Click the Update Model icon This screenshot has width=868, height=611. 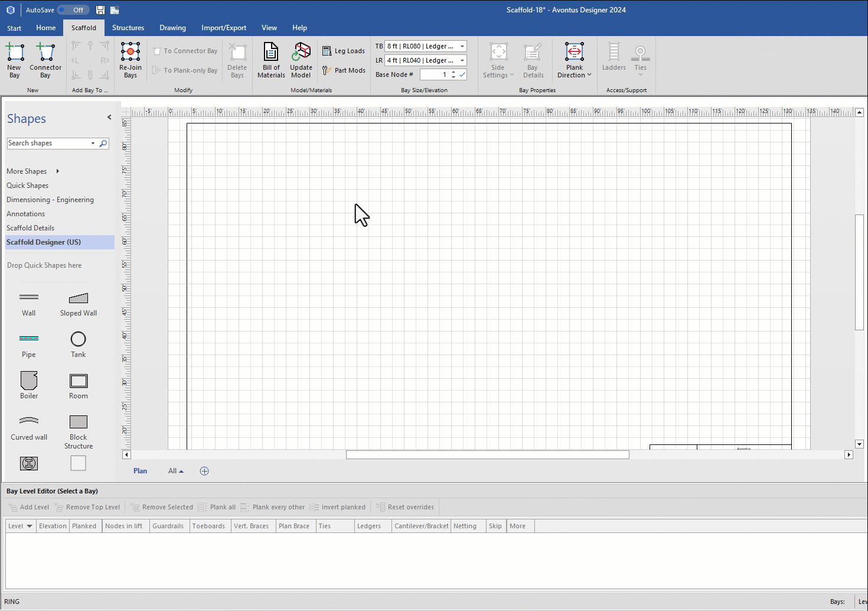click(x=301, y=59)
